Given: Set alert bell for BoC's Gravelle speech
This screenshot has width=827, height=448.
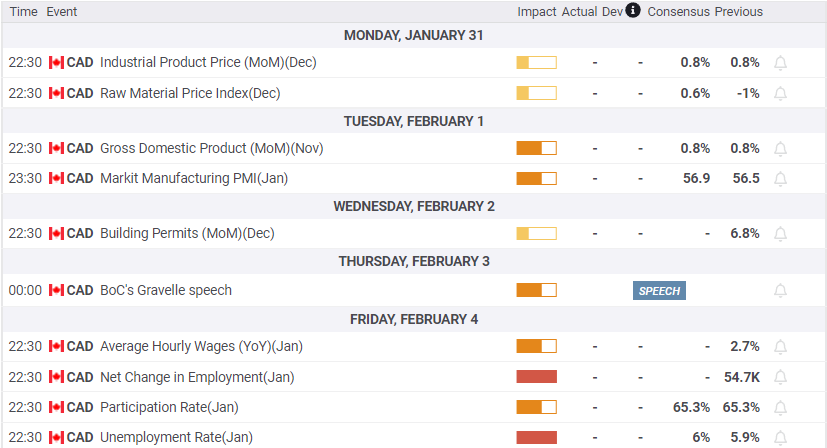Looking at the screenshot, I should [780, 291].
